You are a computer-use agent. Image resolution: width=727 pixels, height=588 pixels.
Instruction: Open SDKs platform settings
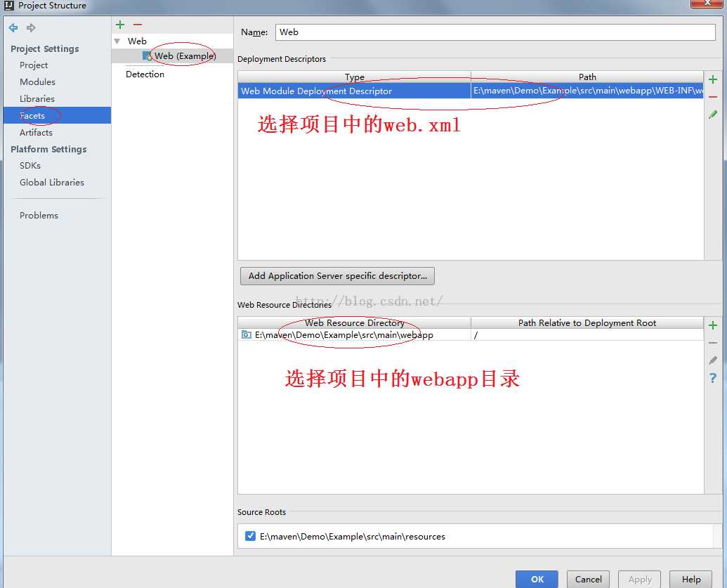(x=30, y=166)
